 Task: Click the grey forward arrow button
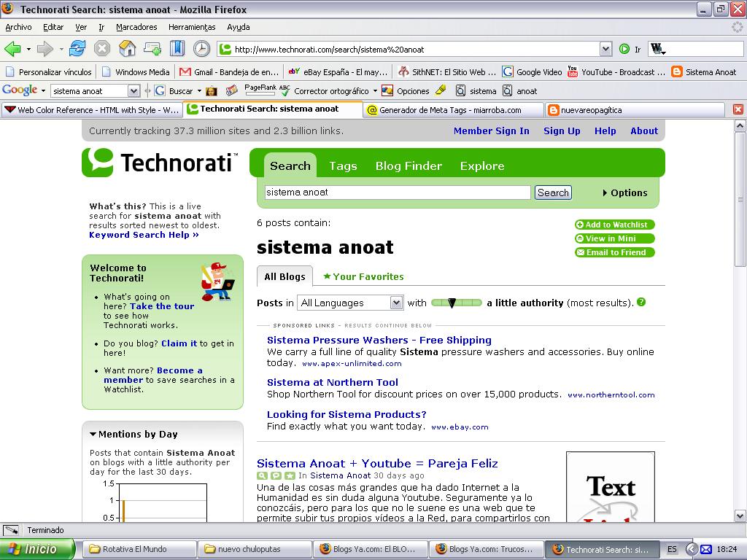(x=44, y=49)
